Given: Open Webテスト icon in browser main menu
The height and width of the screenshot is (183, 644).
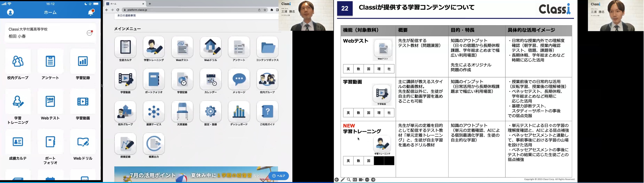Looking at the screenshot, I should pyautogui.click(x=182, y=47).
